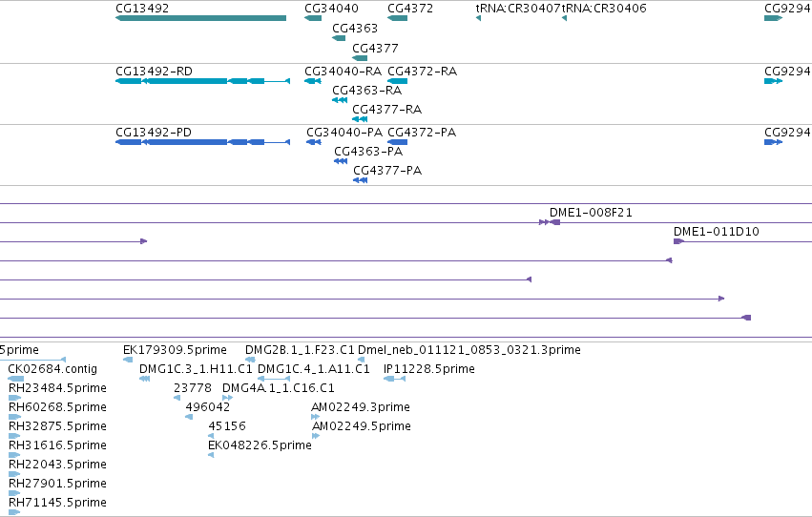The image size is (812, 517).
Task: Open the CG4363-PA protein label
Action: 368,152
